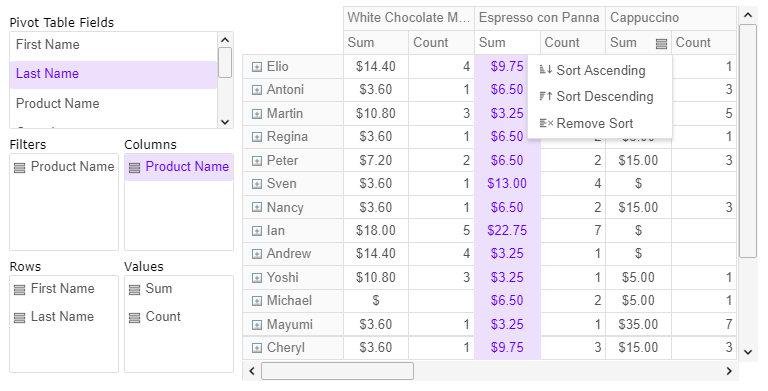Click handle icon beside First Name in Rows
The width and height of the screenshot is (768, 391).
[20, 289]
